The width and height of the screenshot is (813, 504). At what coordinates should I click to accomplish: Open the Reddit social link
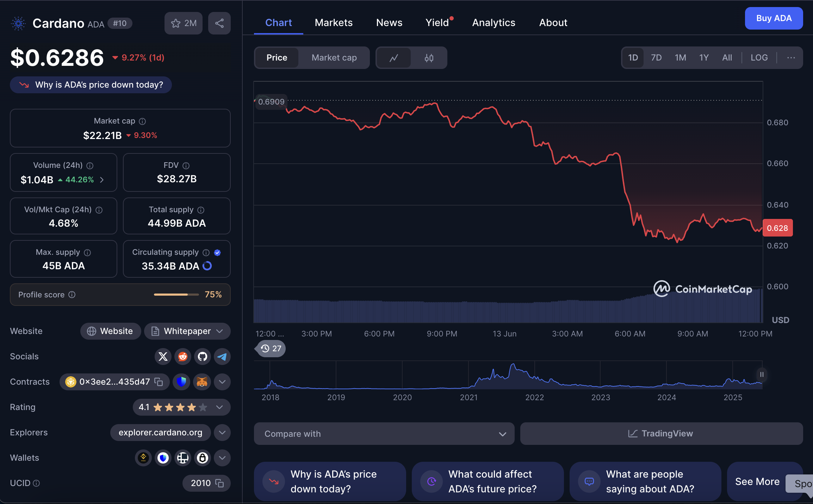point(182,357)
